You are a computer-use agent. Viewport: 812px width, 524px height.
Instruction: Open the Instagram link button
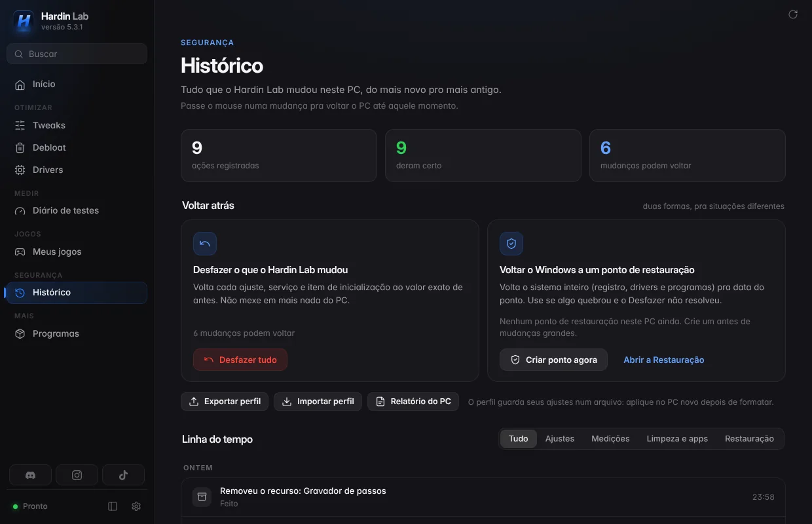[x=77, y=476]
